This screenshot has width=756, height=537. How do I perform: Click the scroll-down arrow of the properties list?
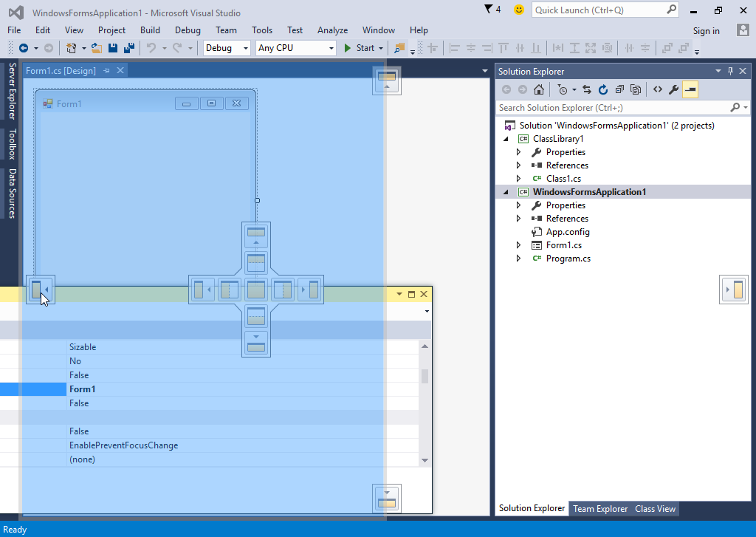425,460
